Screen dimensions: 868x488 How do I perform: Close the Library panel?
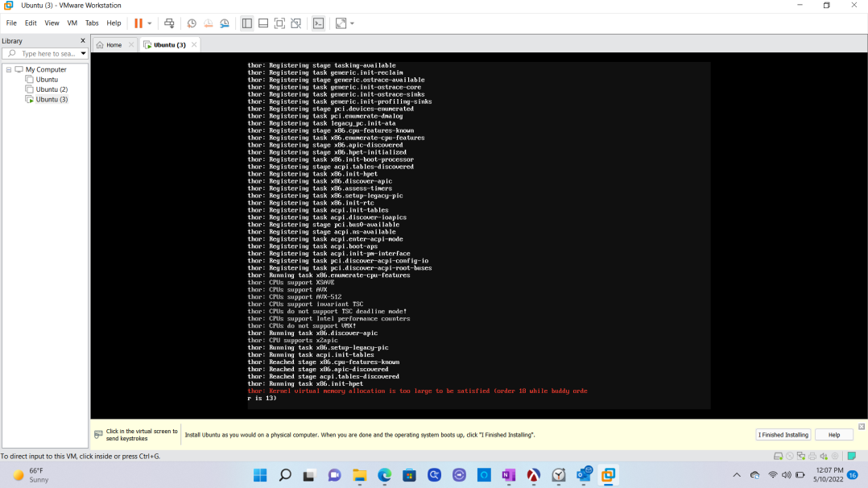click(x=83, y=41)
